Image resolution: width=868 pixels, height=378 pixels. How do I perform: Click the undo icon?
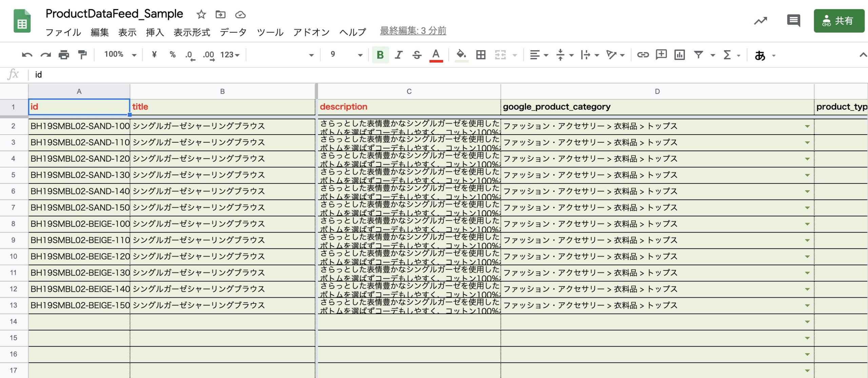click(x=27, y=55)
